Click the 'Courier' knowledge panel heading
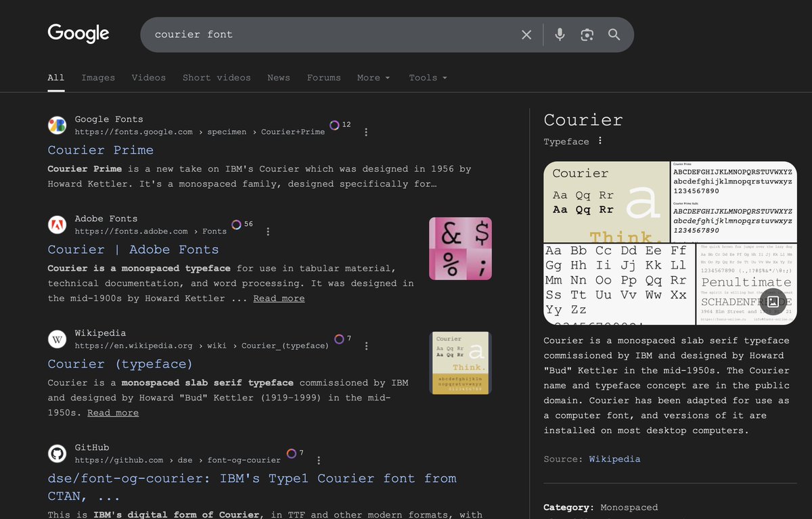This screenshot has width=812, height=519. pyautogui.click(x=583, y=120)
